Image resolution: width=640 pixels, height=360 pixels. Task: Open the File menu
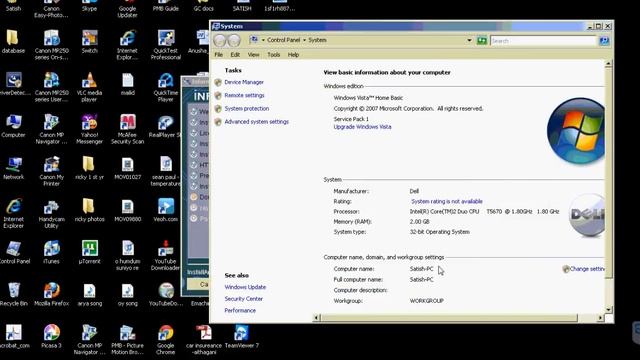[219, 55]
